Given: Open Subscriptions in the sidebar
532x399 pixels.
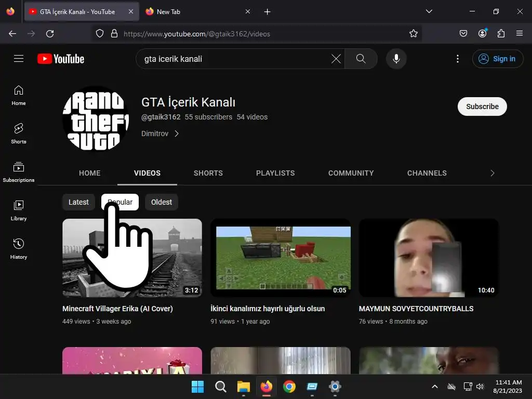Looking at the screenshot, I should [19, 172].
